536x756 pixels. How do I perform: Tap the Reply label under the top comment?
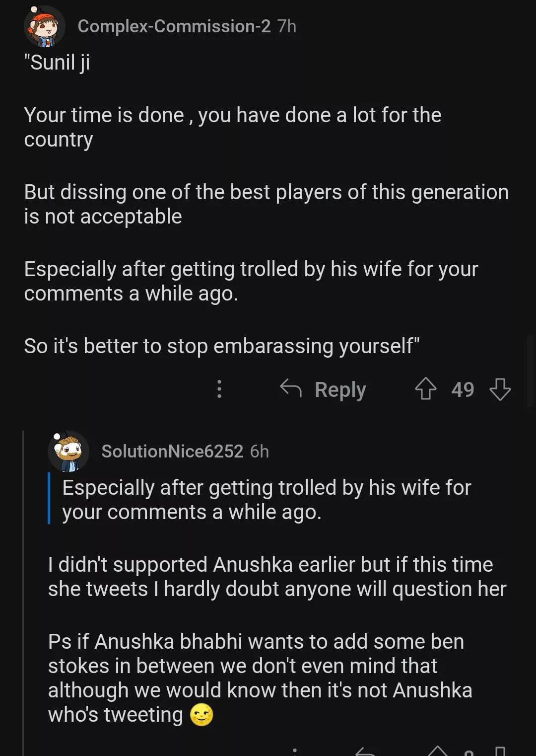[x=340, y=389]
